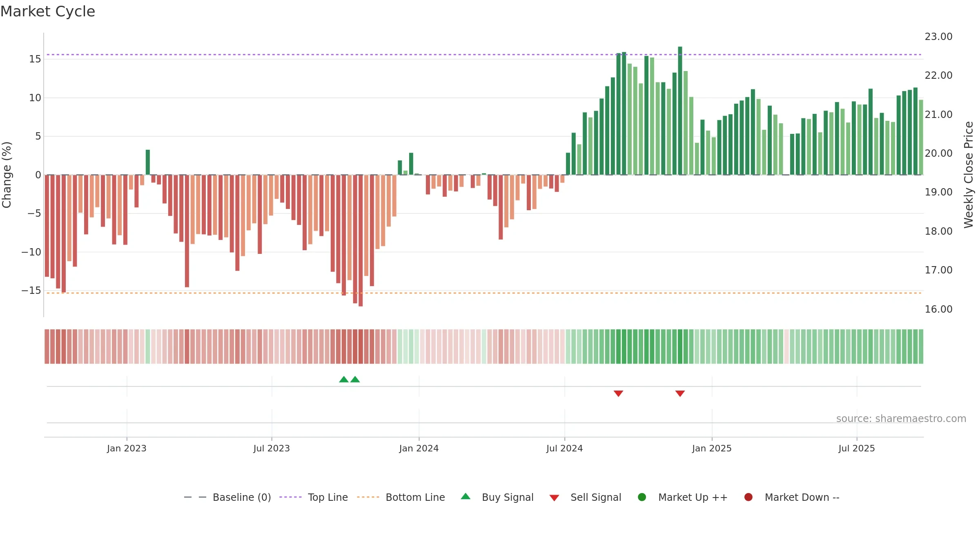This screenshot has height=551, width=980.
Task: Click the Change (%) axis title
Action: 7,175
